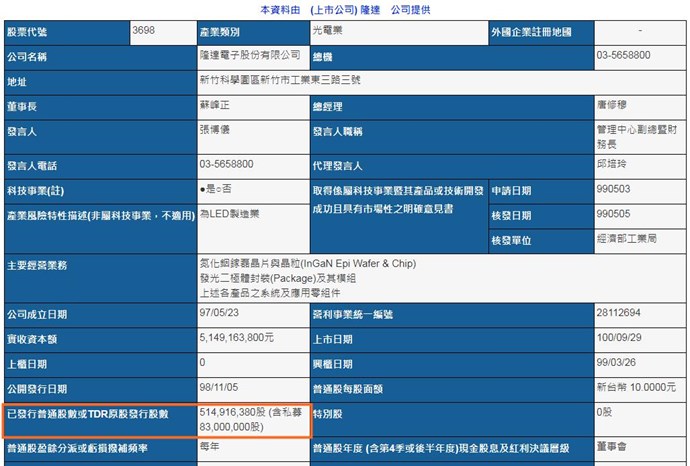Click the highlighted 已發行普通股數或TDR原股發行股數 label
Image resolution: width=690 pixels, height=466 pixels.
pyautogui.click(x=88, y=413)
